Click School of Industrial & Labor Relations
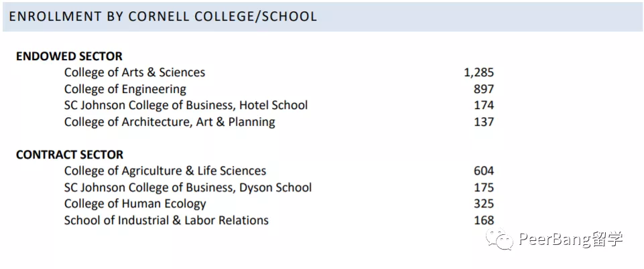 166,220
